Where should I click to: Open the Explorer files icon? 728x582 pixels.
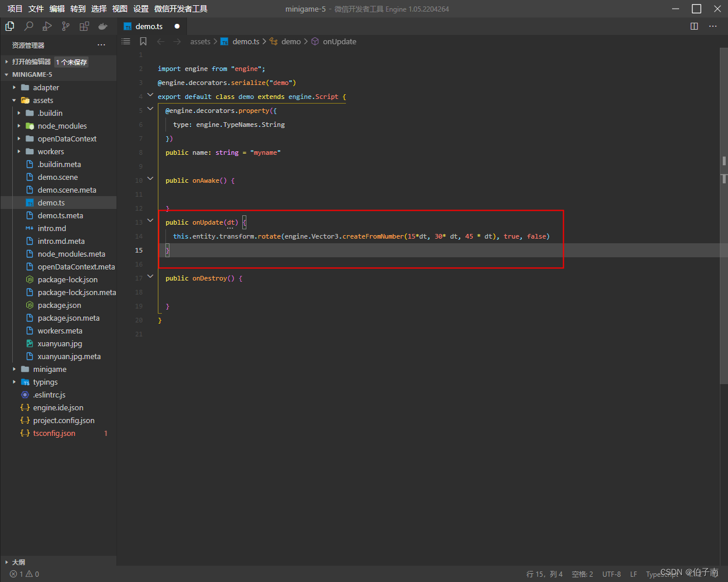click(10, 26)
